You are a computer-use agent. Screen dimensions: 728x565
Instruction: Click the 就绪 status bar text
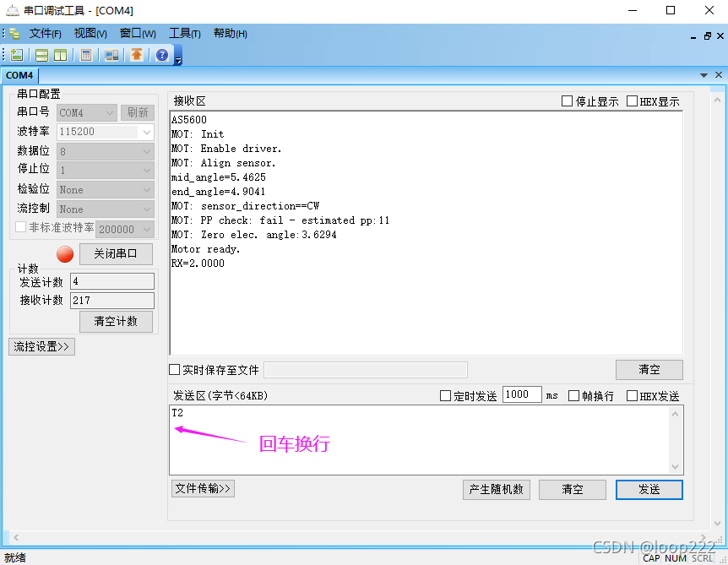[15, 557]
